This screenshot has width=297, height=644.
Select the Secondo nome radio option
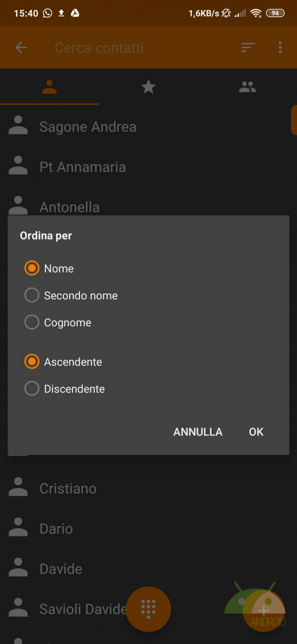[32, 295]
